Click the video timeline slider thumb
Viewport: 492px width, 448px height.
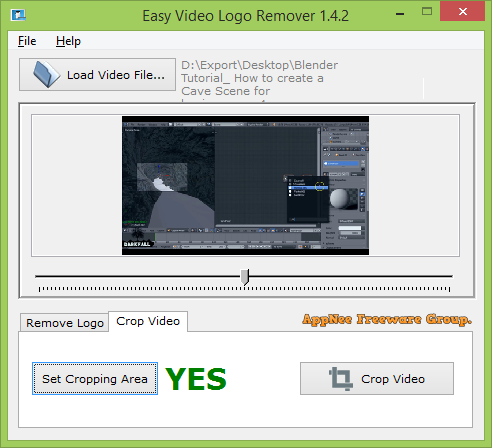245,277
